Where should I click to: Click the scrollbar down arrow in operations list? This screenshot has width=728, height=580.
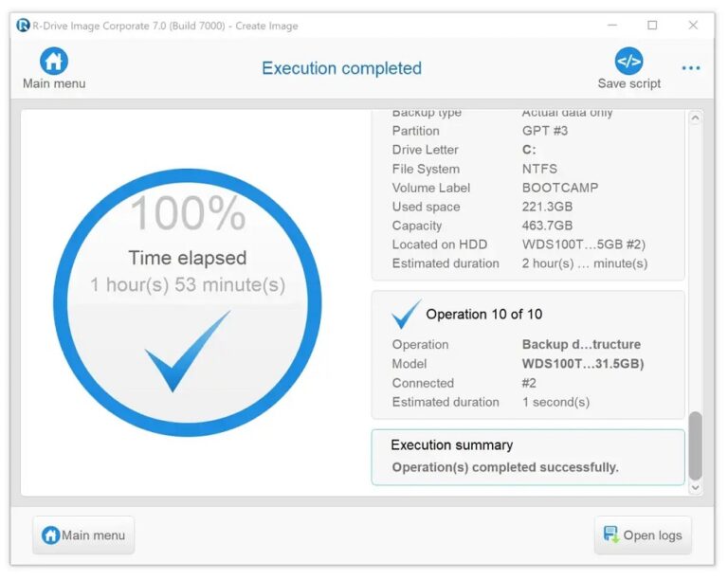[696, 487]
